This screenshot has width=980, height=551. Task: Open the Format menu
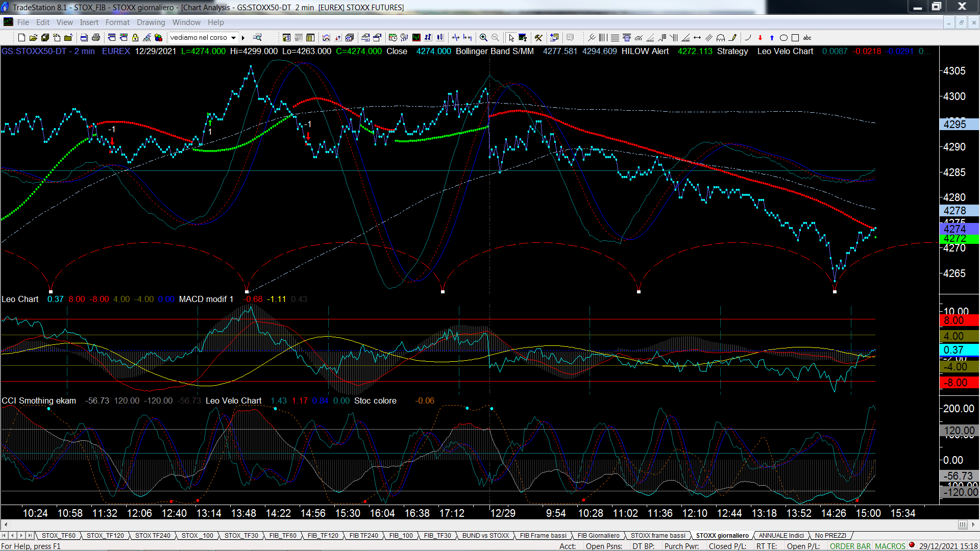[117, 22]
